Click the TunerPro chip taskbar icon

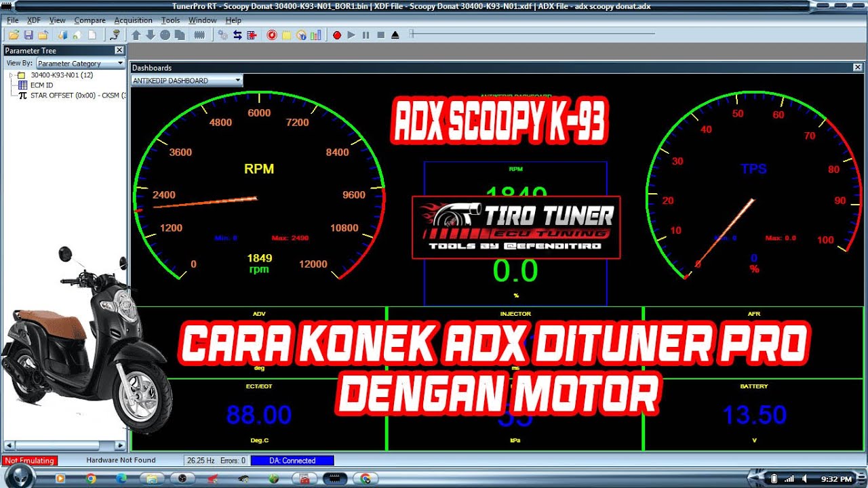334,479
